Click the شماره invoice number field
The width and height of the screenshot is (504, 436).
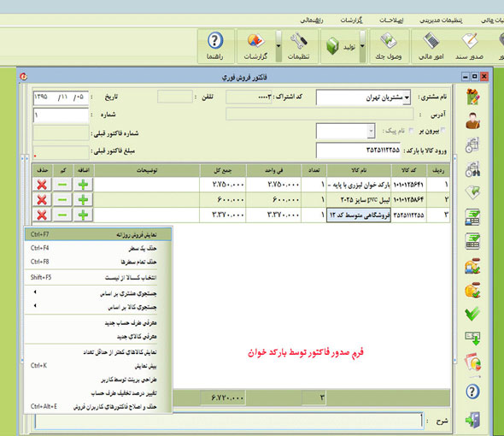tap(61, 115)
